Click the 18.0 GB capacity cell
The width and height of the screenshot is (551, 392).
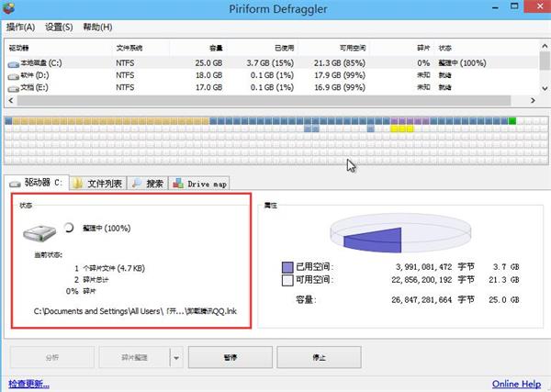[x=208, y=75]
